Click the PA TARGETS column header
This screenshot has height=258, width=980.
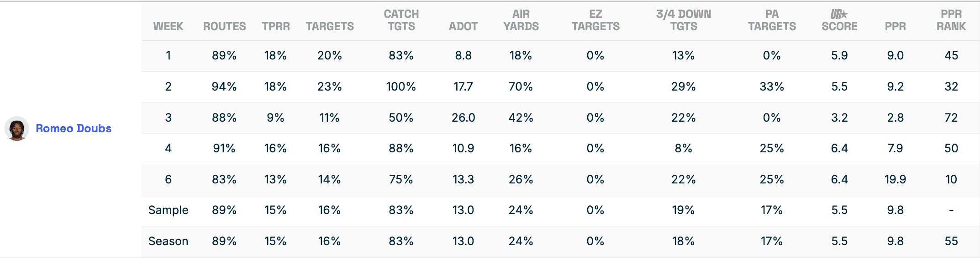tap(772, 21)
